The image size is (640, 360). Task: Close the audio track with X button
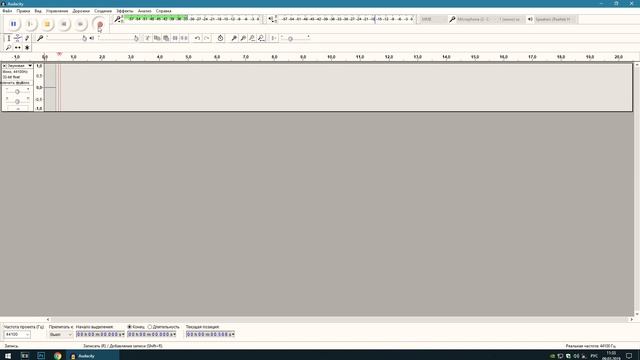(4, 66)
